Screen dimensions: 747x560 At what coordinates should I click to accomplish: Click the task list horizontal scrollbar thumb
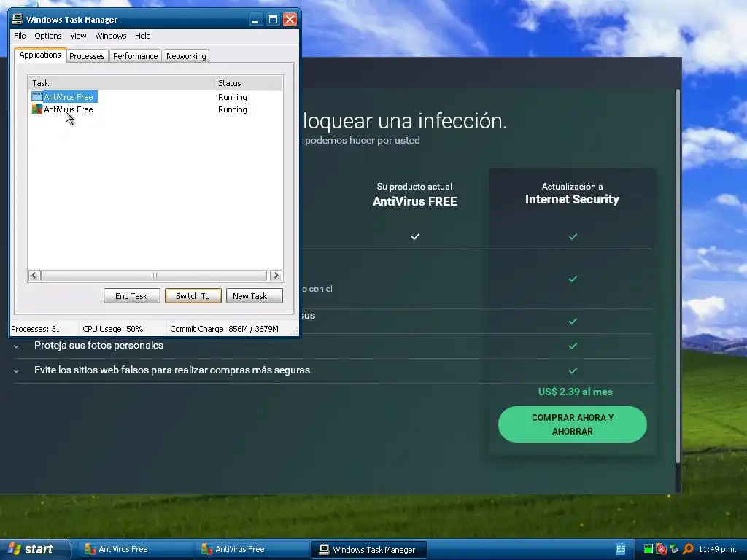click(x=154, y=275)
